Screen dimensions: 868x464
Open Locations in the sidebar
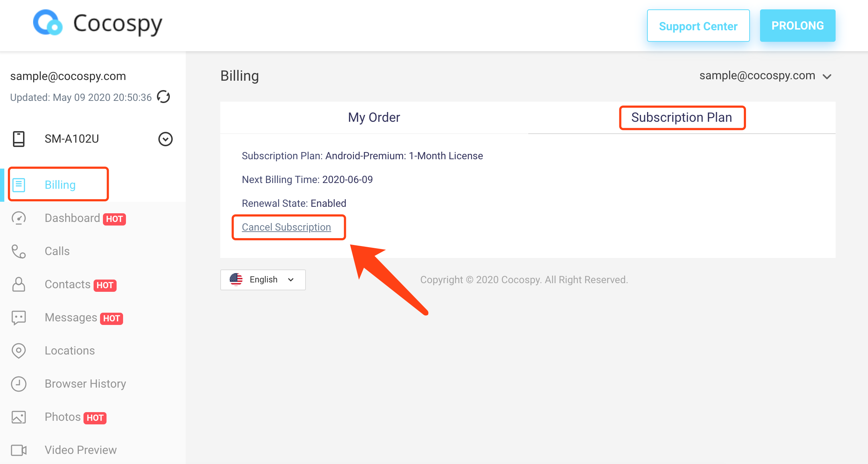(70, 351)
